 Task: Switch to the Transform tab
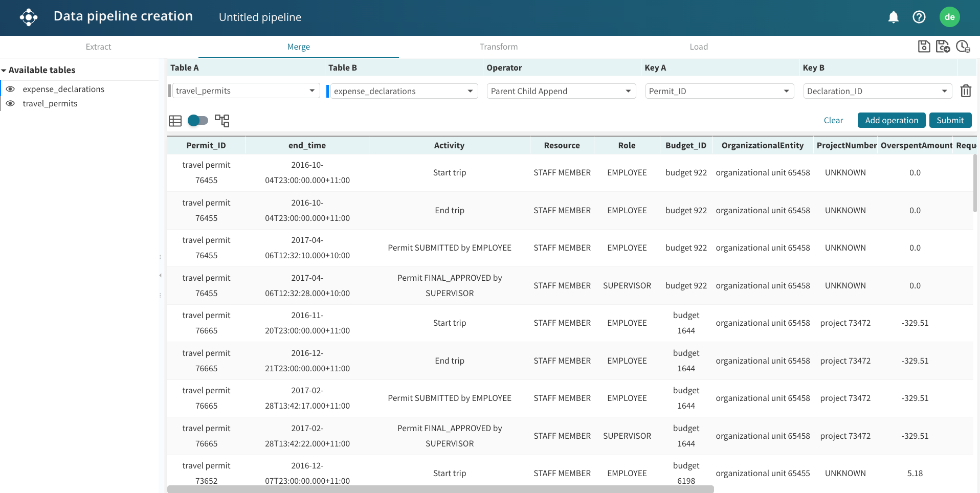[x=498, y=47]
